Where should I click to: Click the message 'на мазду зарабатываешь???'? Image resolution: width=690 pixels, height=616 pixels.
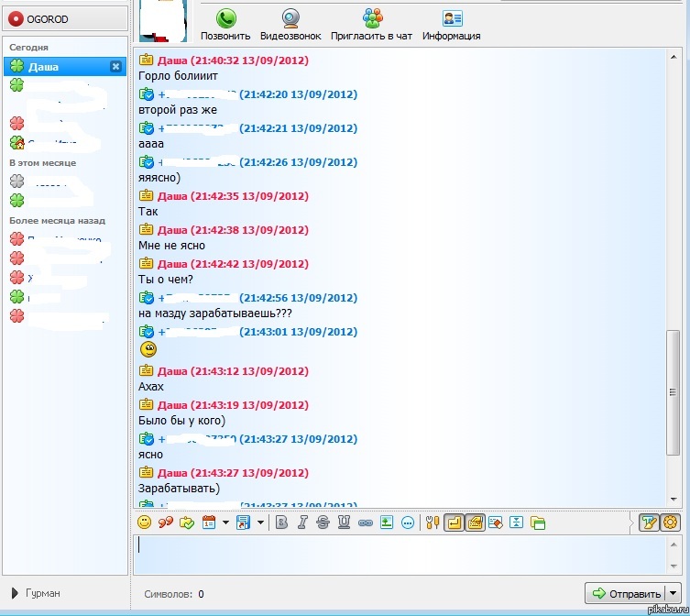point(215,313)
